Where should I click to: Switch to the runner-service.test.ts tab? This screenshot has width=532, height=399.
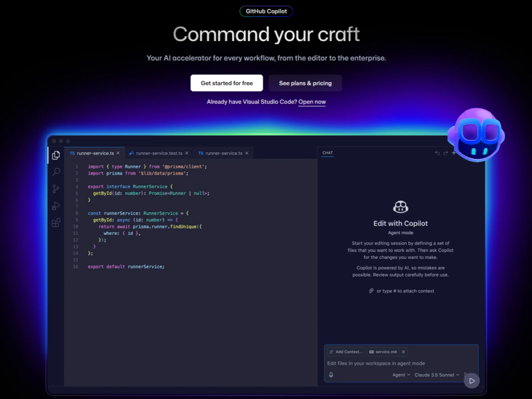click(x=158, y=153)
